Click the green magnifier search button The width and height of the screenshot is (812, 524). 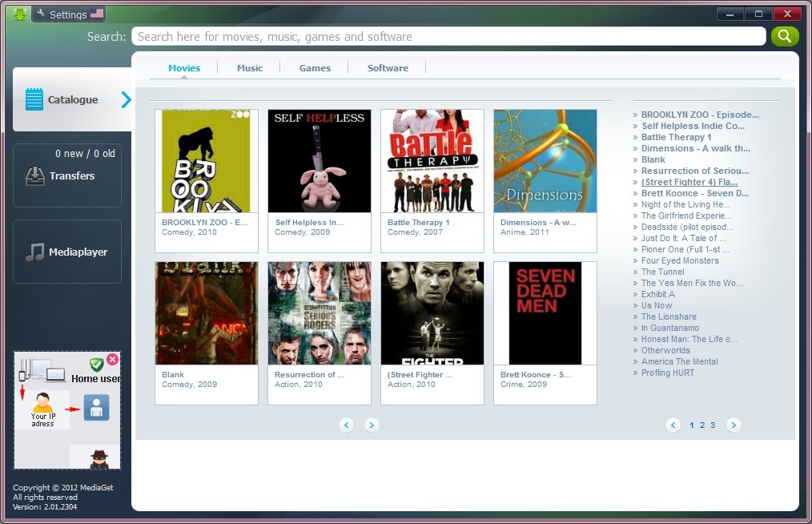coord(785,36)
